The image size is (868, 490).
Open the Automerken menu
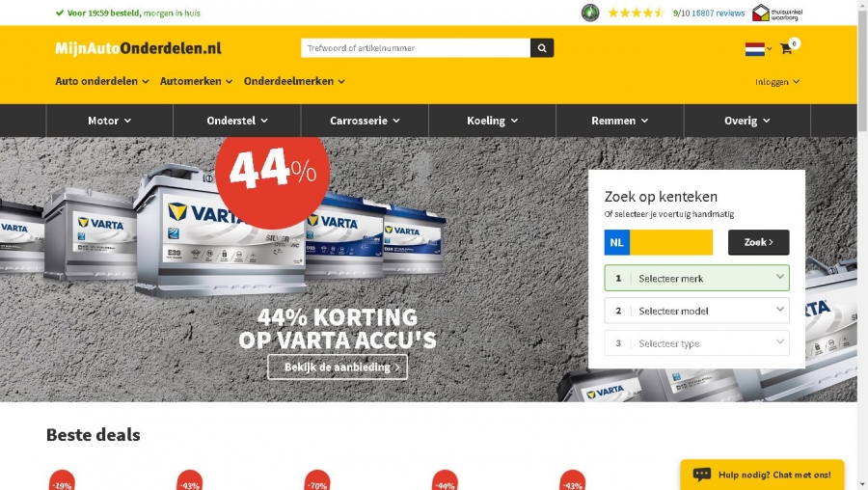(196, 81)
